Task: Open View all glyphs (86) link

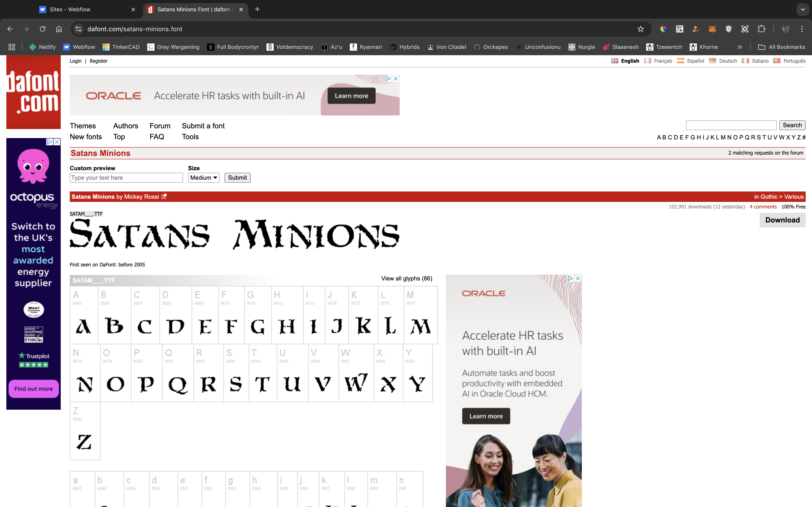Action: point(406,278)
